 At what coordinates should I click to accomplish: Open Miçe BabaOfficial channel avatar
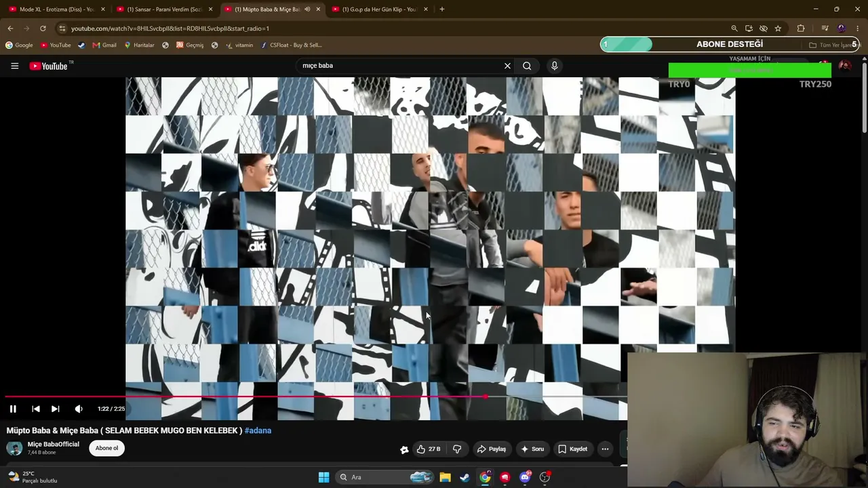coord(14,448)
